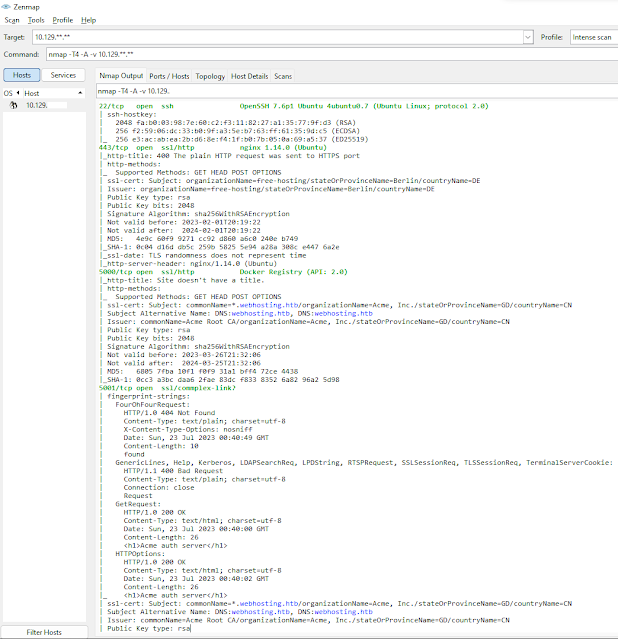Click the sort arrow in Host column
Image resolution: width=618 pixels, height=639 pixels.
click(x=80, y=93)
